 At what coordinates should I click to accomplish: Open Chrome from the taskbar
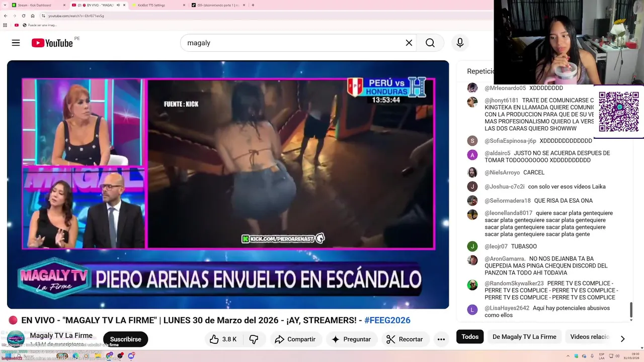point(109,356)
